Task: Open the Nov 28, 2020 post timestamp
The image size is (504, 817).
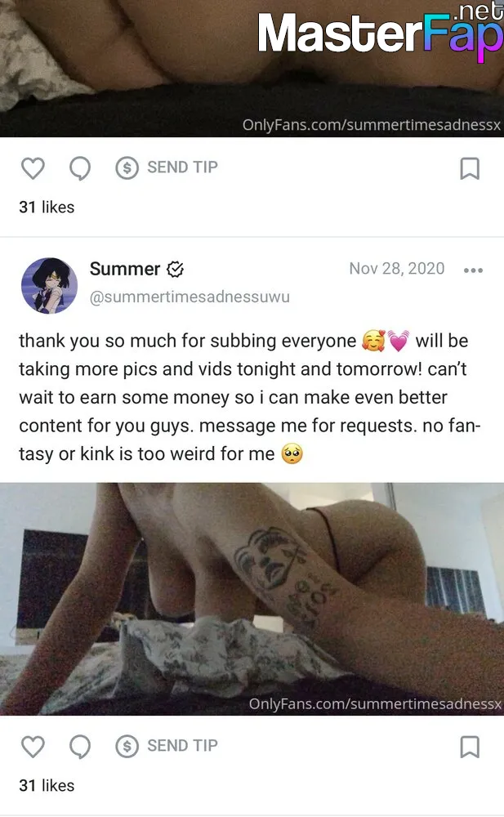Action: point(397,268)
